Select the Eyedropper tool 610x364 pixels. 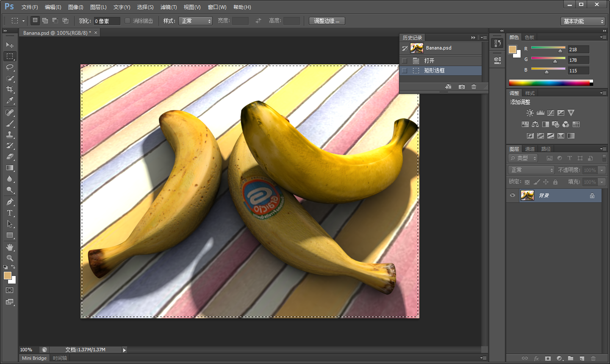click(x=10, y=100)
